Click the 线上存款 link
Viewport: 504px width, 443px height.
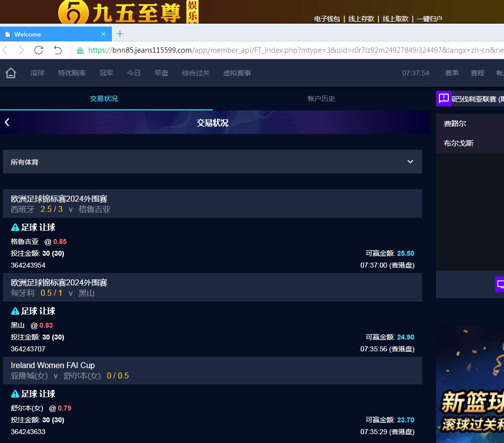(x=361, y=19)
